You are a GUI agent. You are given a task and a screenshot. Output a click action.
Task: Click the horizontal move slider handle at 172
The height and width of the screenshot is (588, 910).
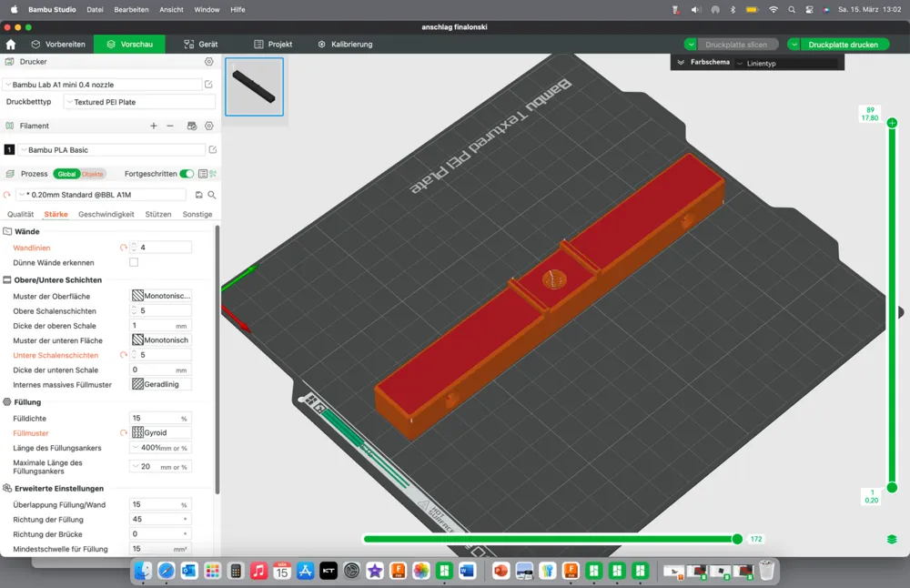(x=737, y=539)
